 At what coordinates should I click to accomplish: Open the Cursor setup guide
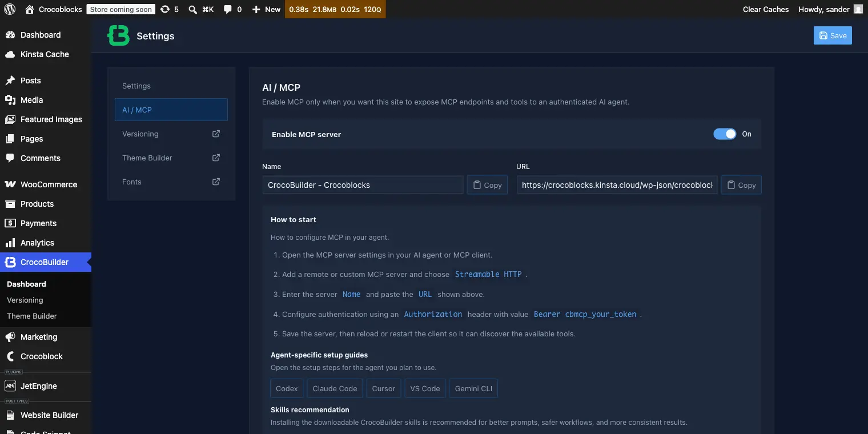pos(383,388)
